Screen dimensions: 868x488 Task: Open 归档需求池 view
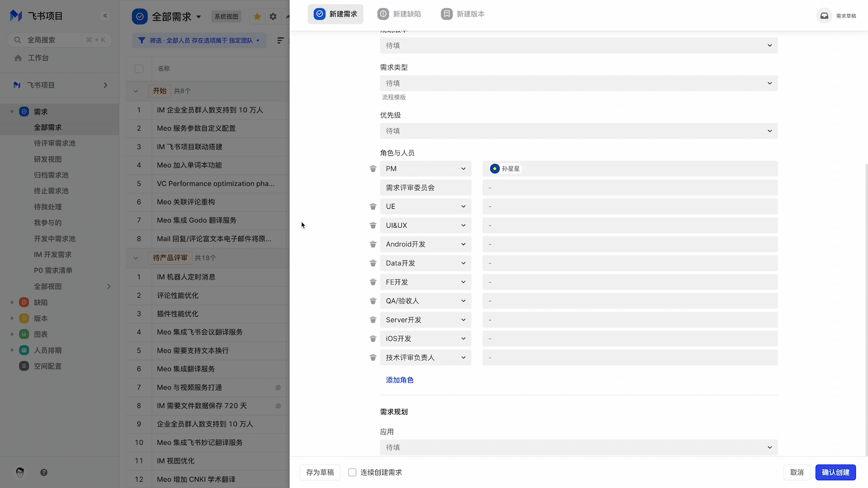pyautogui.click(x=51, y=175)
